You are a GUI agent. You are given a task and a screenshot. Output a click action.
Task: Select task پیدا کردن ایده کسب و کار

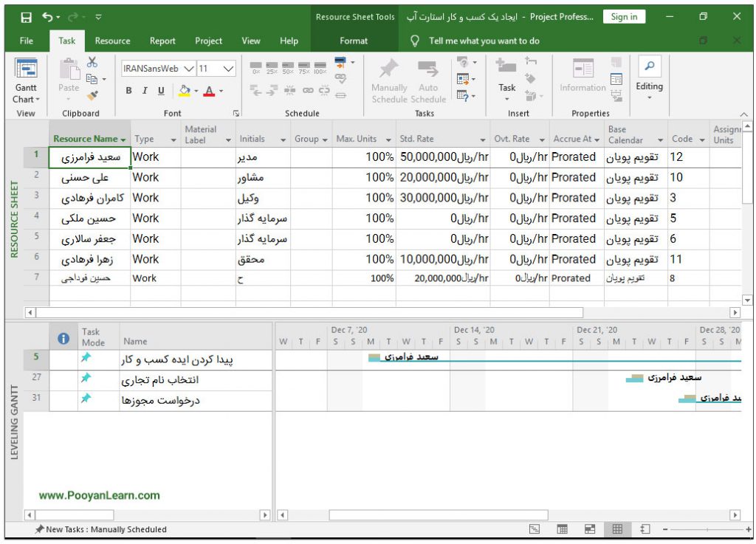195,360
